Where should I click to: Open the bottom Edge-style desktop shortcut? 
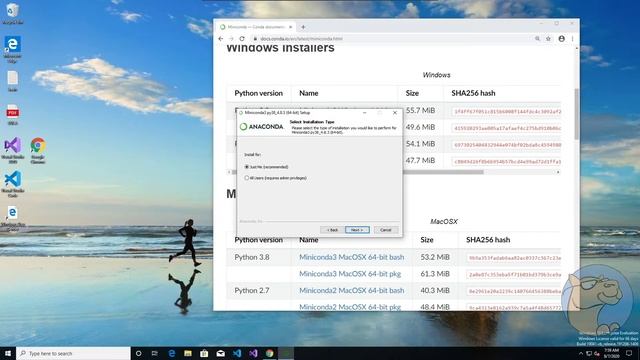(13, 218)
